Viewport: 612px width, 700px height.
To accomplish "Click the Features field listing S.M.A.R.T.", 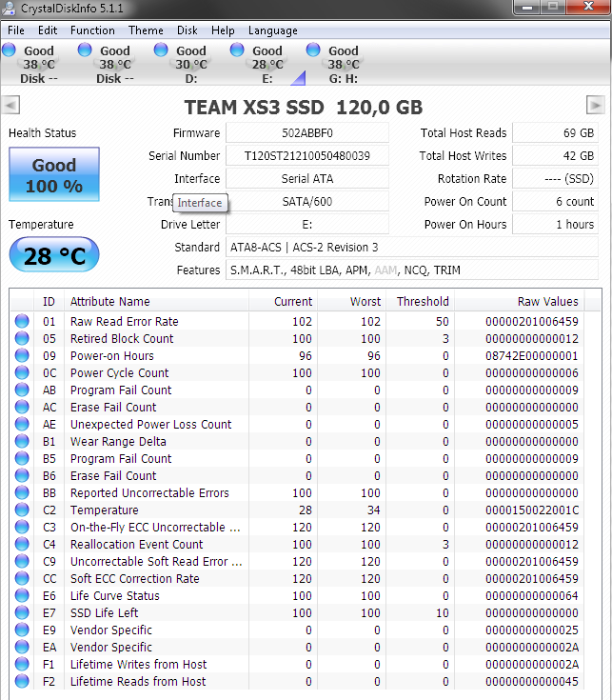I will 412,270.
